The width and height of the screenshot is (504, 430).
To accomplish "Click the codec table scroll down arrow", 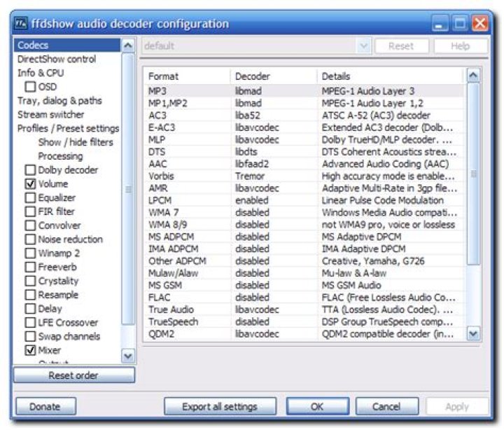I will (473, 334).
